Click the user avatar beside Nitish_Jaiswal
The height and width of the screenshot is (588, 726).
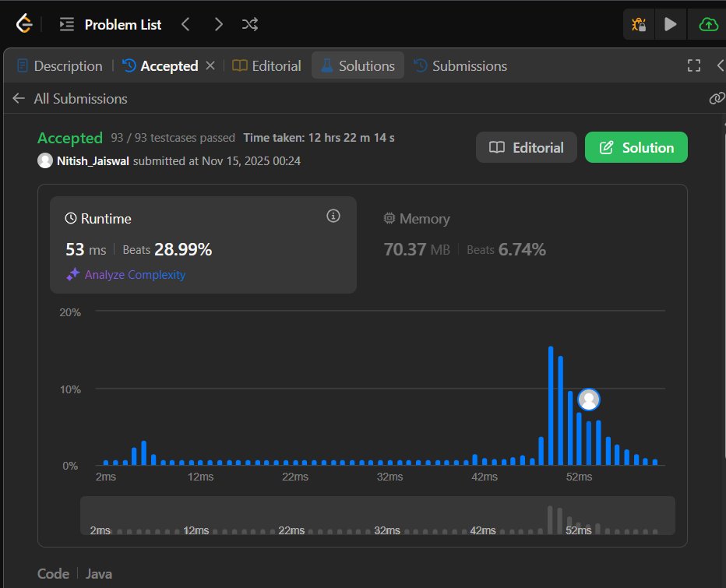click(45, 160)
